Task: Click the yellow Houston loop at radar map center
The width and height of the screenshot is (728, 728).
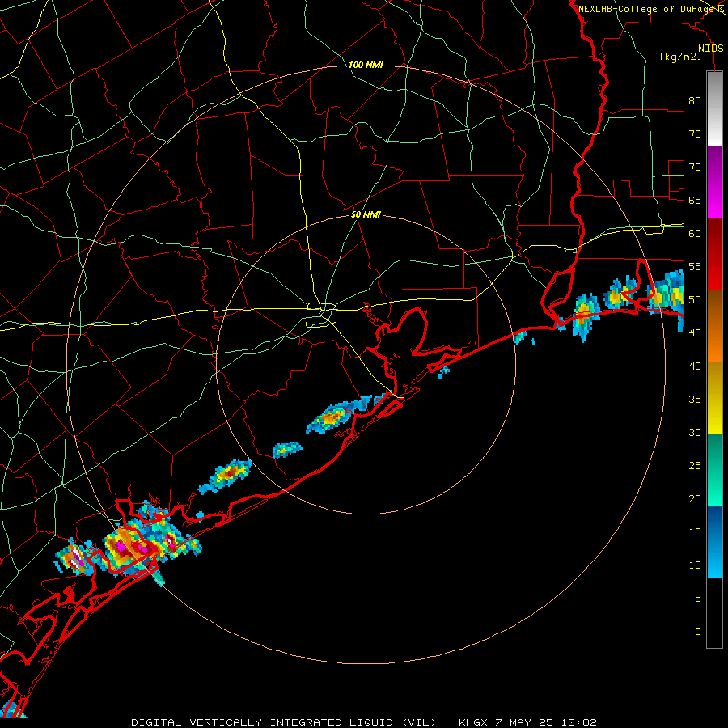Action: coord(321,315)
